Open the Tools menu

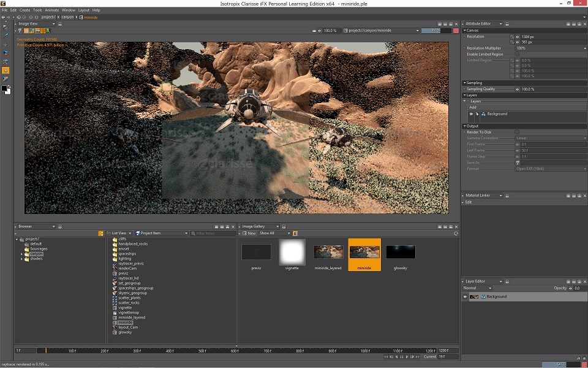click(x=37, y=10)
